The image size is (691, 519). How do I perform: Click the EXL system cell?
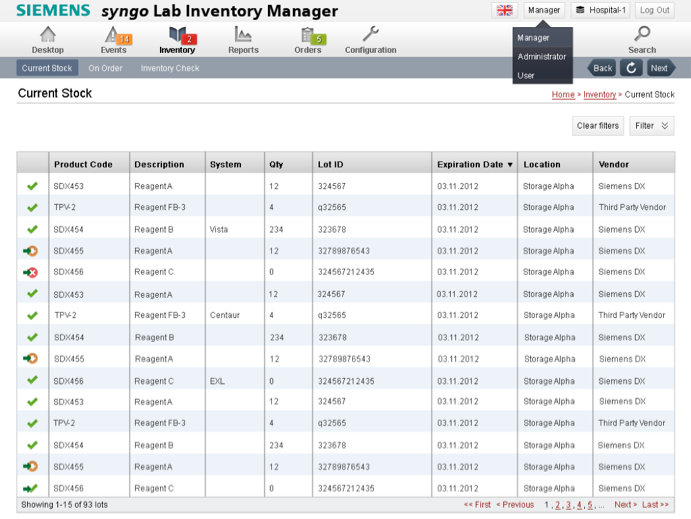click(x=217, y=381)
